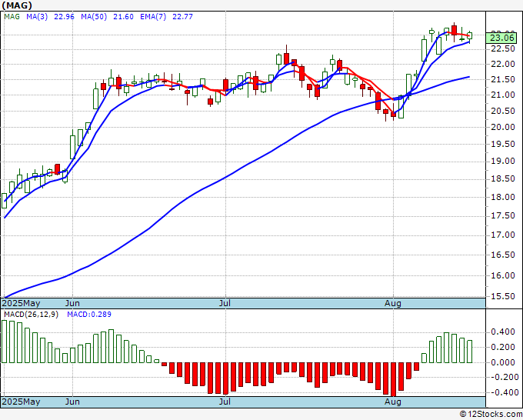Click the MA(3) value 22.96
Screen dimensions: 523x420
click(x=64, y=17)
